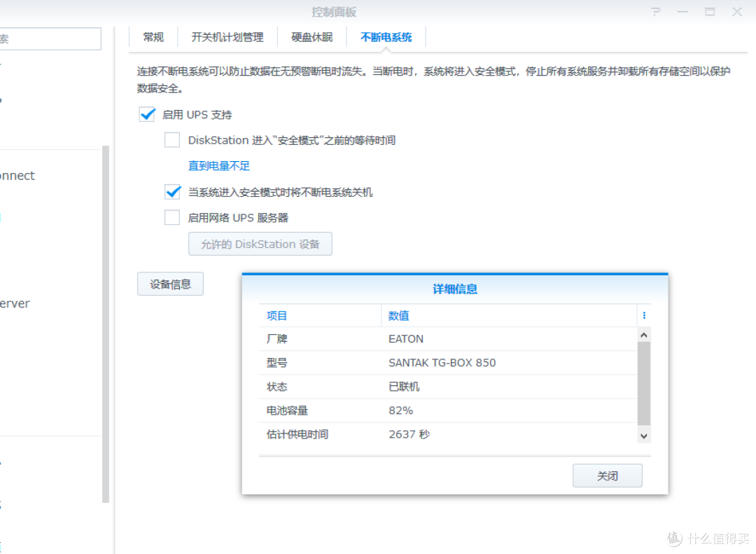Select the 电池容量 row label
Screen dimensions: 756x554
[287, 410]
